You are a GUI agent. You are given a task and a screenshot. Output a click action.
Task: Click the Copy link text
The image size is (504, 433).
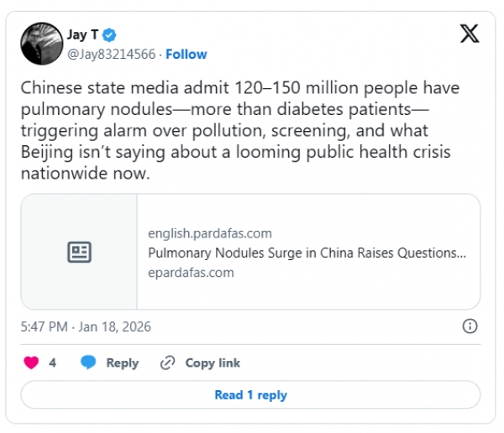[x=213, y=363]
